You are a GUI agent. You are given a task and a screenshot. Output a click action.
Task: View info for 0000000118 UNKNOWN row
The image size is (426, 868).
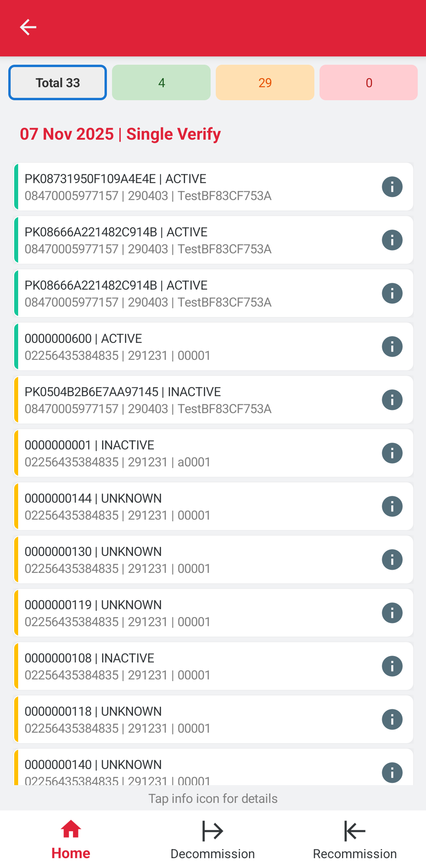pos(392,719)
